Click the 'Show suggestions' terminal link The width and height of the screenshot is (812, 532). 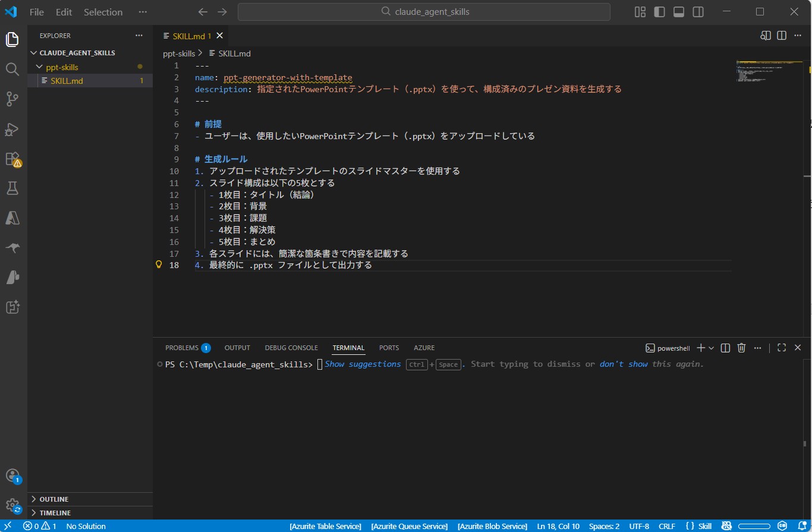(x=363, y=364)
